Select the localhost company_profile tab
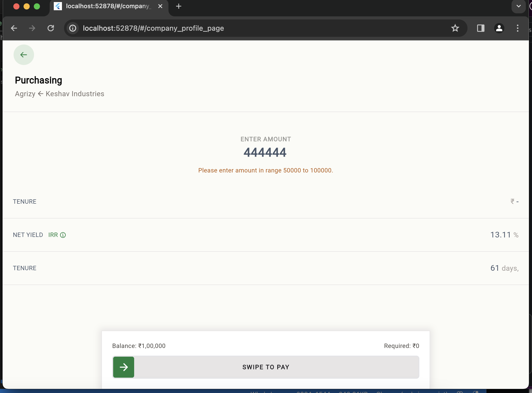This screenshot has width=532, height=393. pos(108,6)
